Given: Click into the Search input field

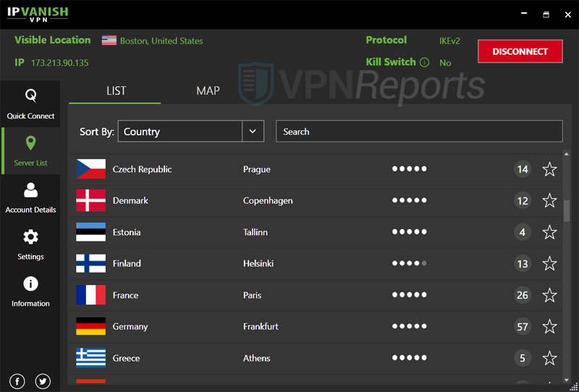Looking at the screenshot, I should (x=418, y=132).
